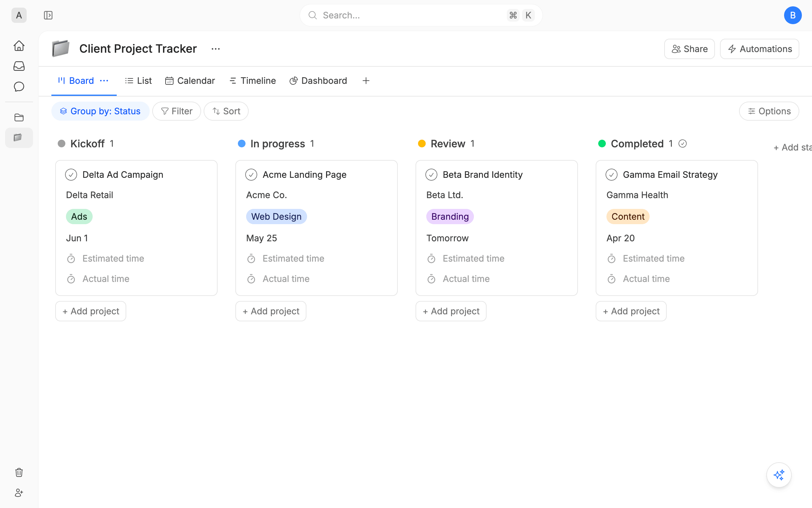Open the Inbox icon in sidebar
Screen dimensions: 812x508
click(x=19, y=66)
